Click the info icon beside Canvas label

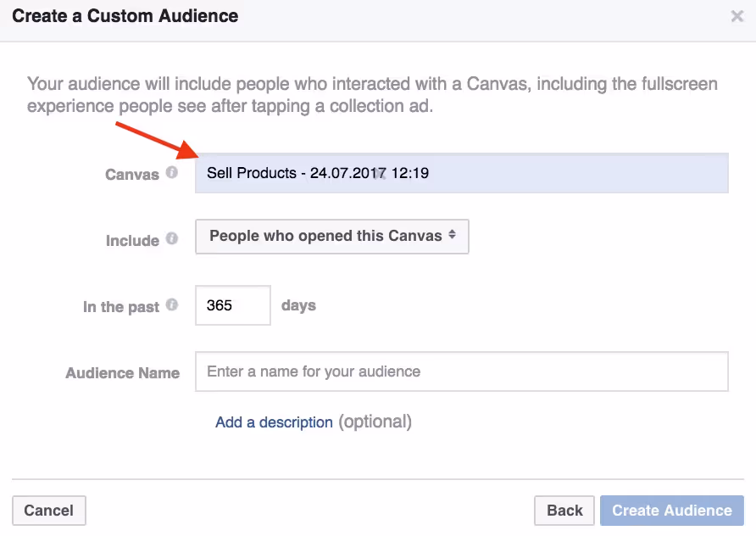pyautogui.click(x=172, y=173)
